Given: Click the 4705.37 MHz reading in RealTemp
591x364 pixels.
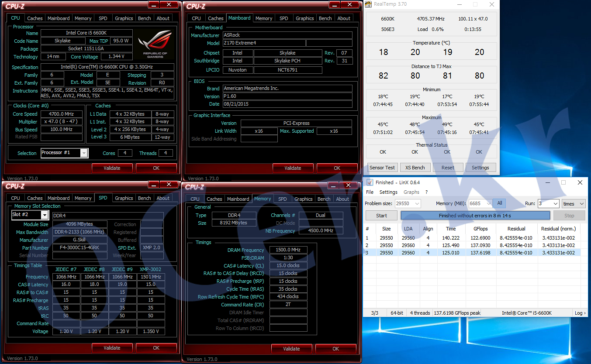Looking at the screenshot, I should pyautogui.click(x=431, y=19).
